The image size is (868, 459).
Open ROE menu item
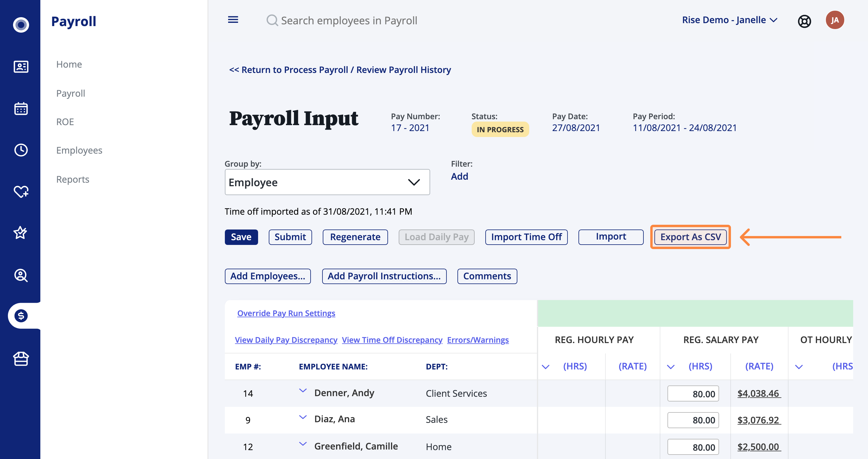click(x=65, y=122)
